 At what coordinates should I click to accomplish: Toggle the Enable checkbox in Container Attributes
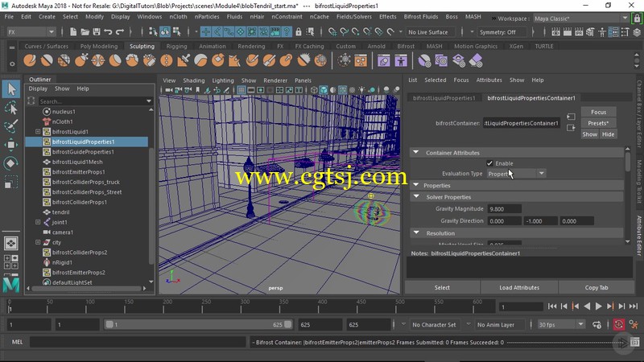(489, 163)
